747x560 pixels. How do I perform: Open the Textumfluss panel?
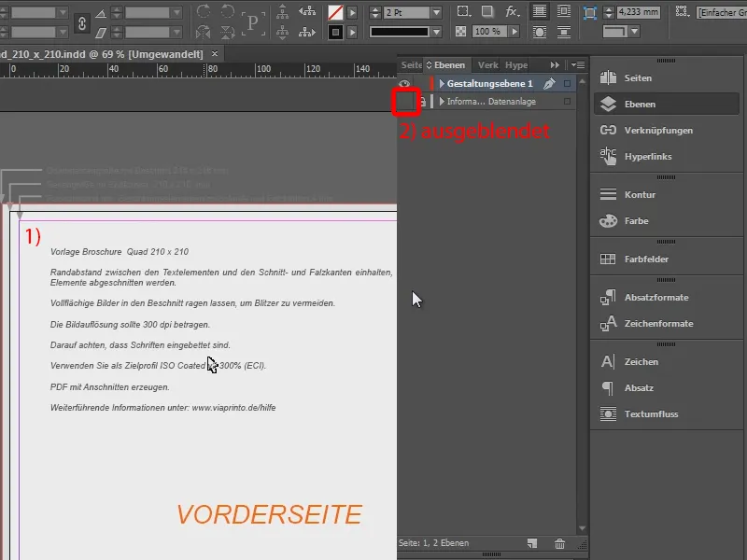coord(644,413)
